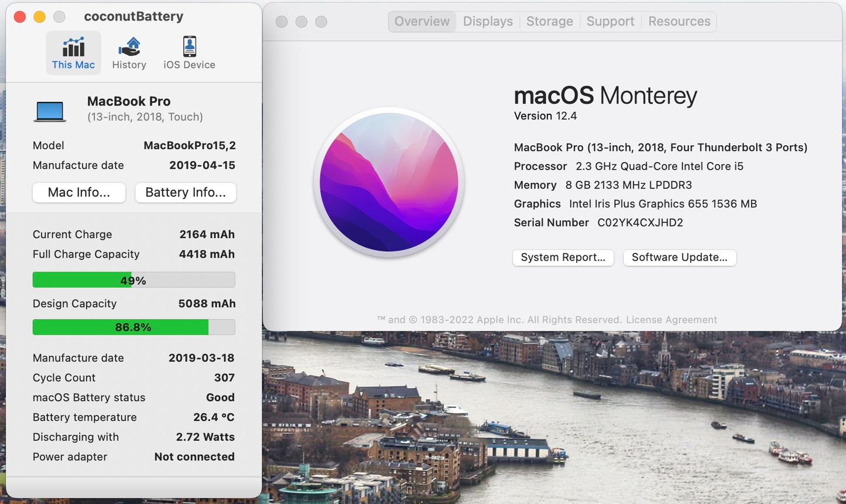
Task: Show the Resources tab
Action: pyautogui.click(x=679, y=22)
